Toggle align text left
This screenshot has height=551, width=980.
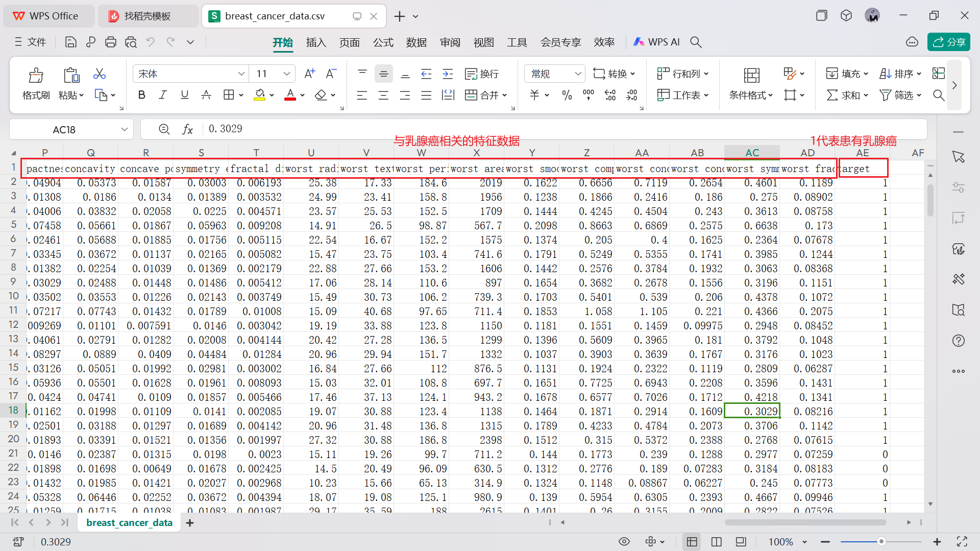362,95
